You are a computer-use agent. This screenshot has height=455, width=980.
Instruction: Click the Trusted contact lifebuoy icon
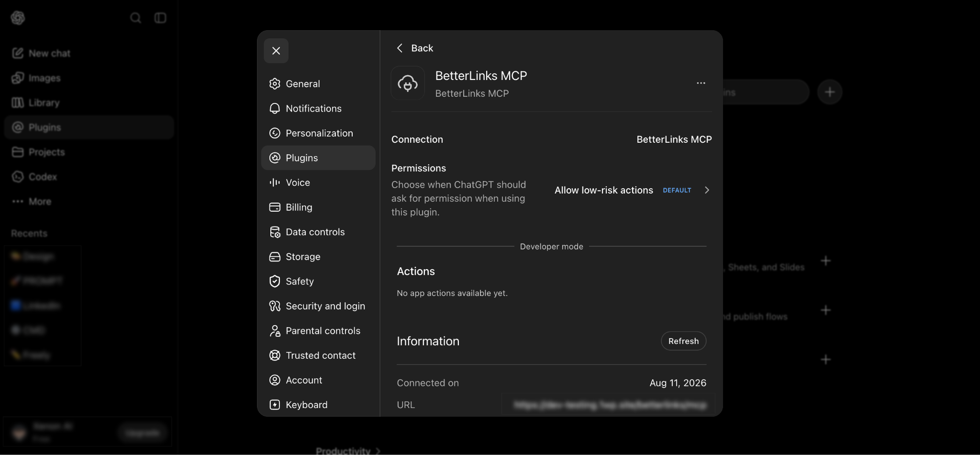[x=275, y=355]
